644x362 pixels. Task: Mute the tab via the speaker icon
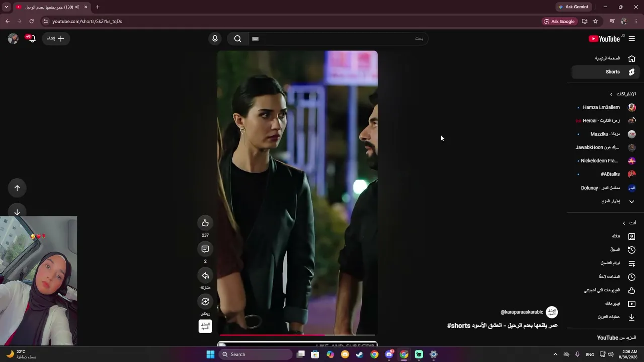click(77, 7)
